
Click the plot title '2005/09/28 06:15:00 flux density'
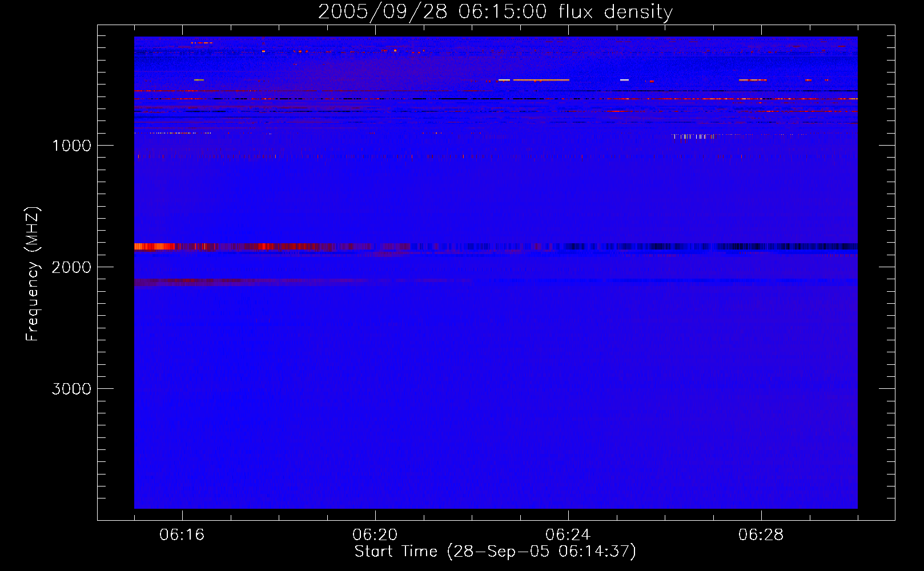495,11
